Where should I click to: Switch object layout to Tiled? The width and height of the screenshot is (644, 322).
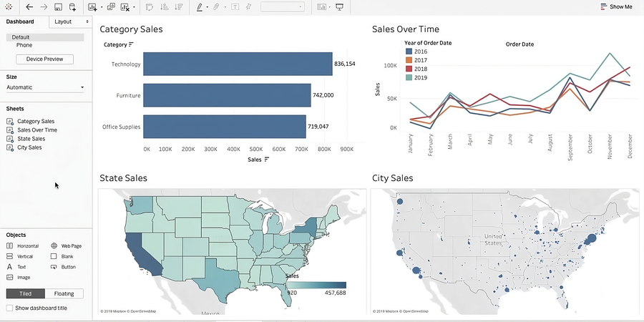(26, 293)
